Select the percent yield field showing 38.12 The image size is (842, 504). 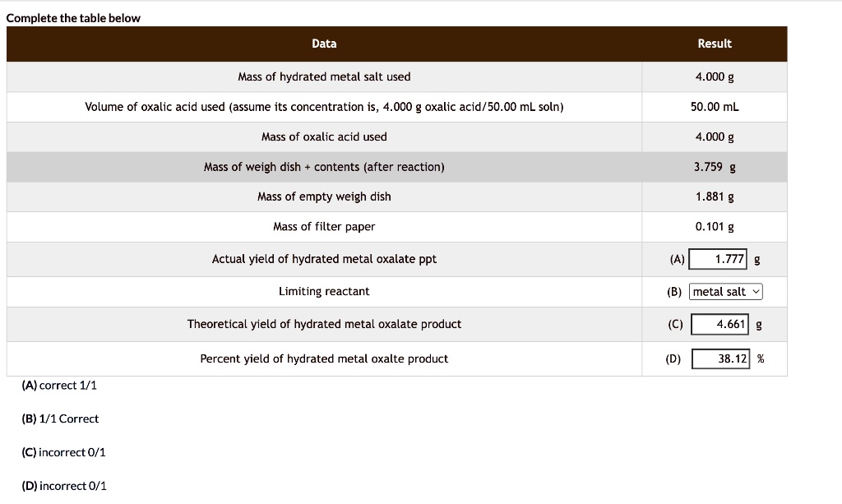click(x=721, y=358)
